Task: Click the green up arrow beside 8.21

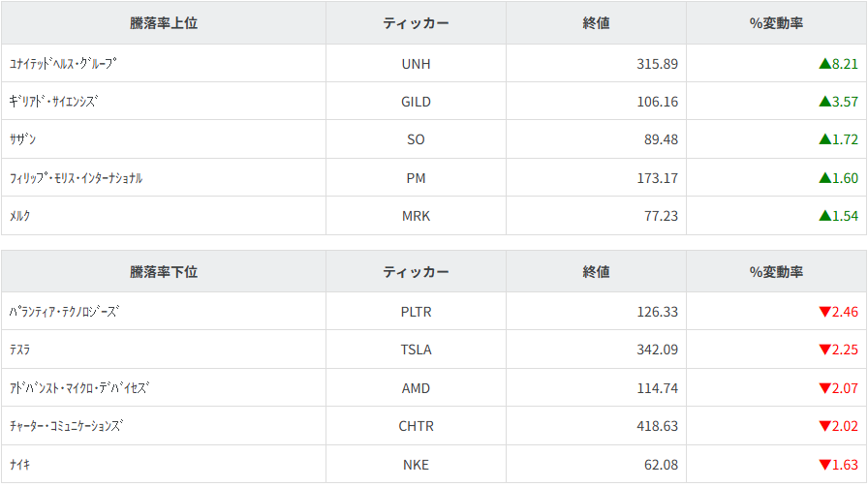Action: [x=824, y=64]
